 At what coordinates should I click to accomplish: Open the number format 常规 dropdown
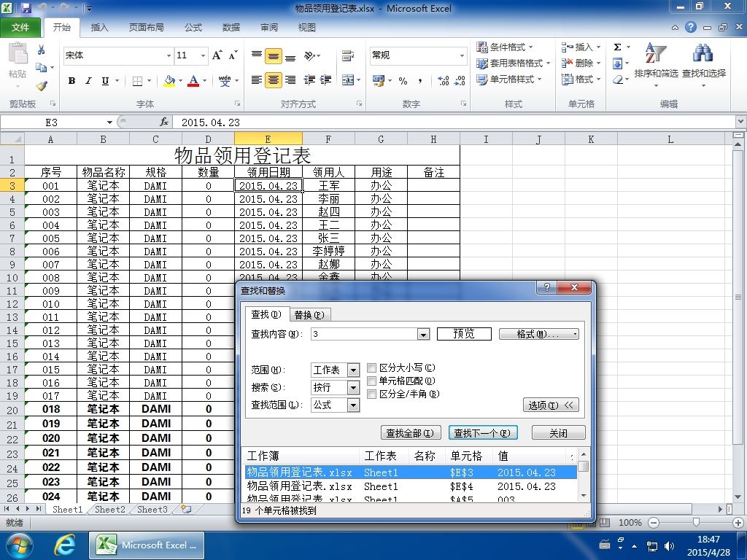(x=462, y=55)
